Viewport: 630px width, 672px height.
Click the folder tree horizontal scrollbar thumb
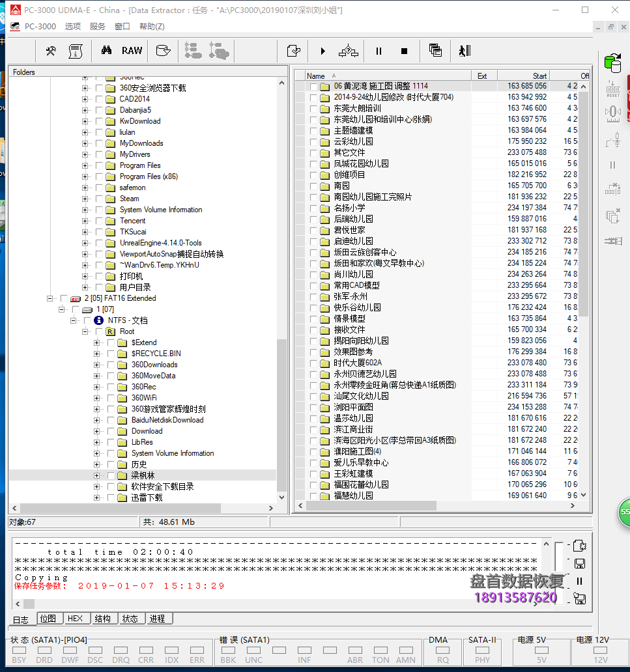tap(121, 508)
